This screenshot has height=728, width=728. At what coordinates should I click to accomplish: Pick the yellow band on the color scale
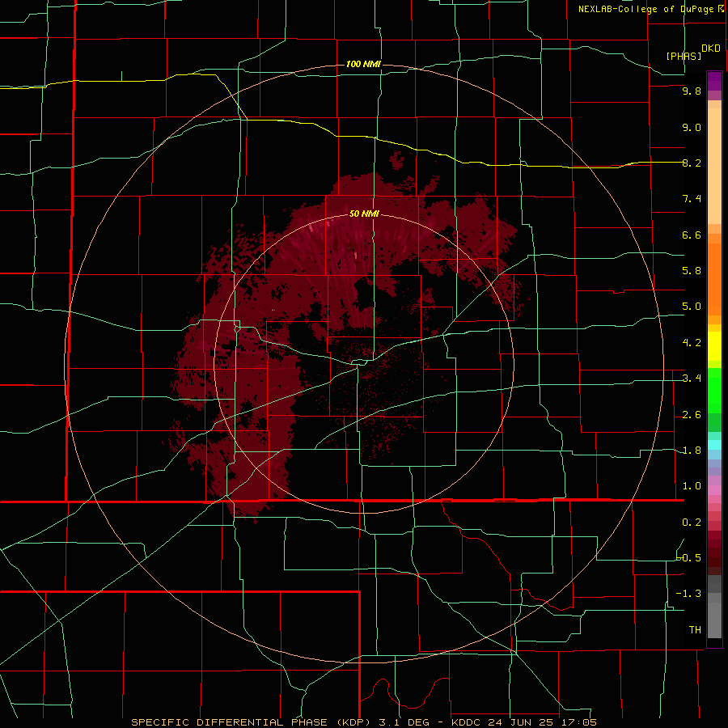click(x=714, y=346)
